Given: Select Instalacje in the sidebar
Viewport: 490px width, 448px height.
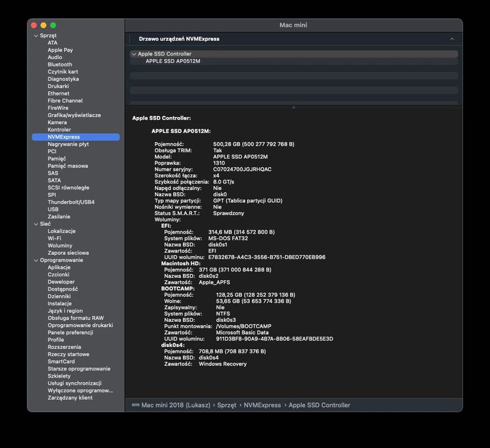Looking at the screenshot, I should [x=59, y=303].
